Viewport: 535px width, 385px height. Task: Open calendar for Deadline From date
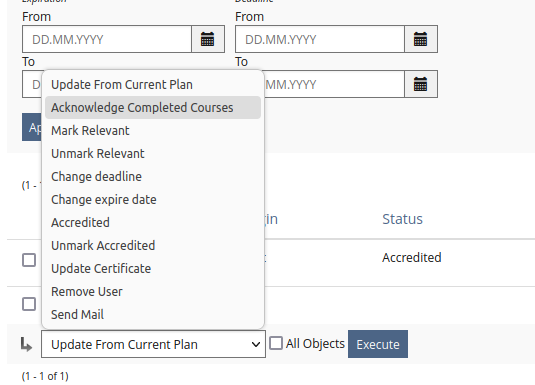point(420,39)
